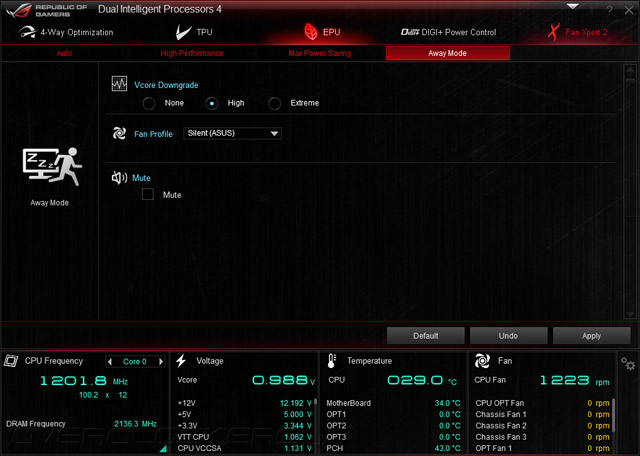
Task: Click the PCH temperature row
Action: (393, 448)
